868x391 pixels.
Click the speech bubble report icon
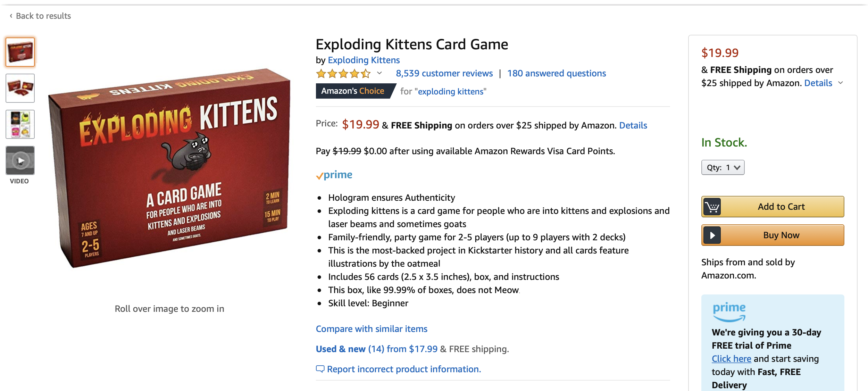tap(320, 369)
